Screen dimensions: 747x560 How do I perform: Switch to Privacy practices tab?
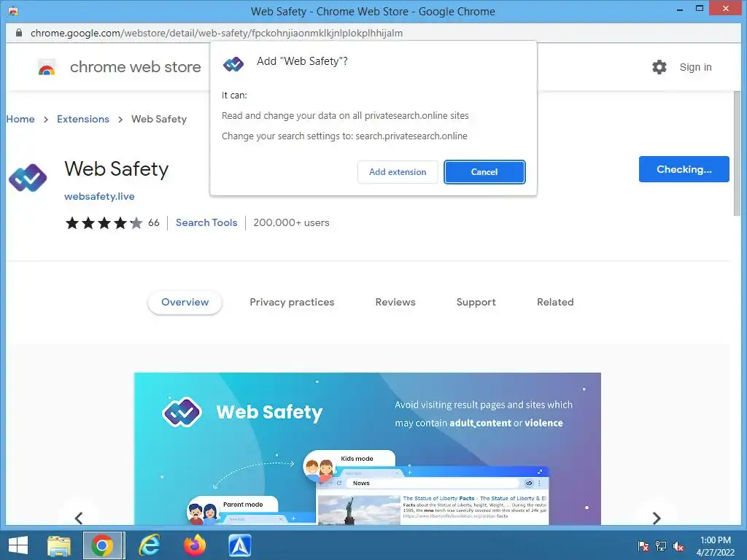[292, 302]
